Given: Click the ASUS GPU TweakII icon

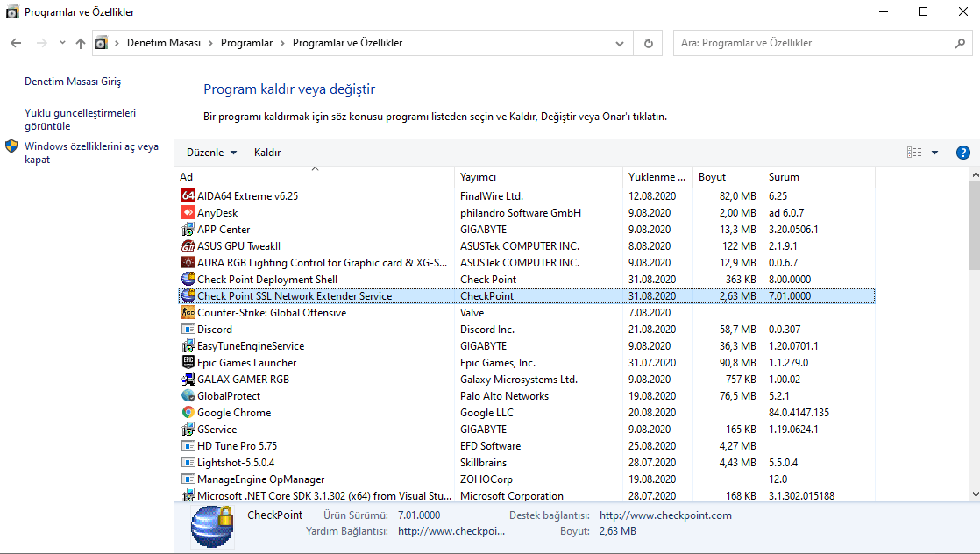Looking at the screenshot, I should tap(188, 245).
